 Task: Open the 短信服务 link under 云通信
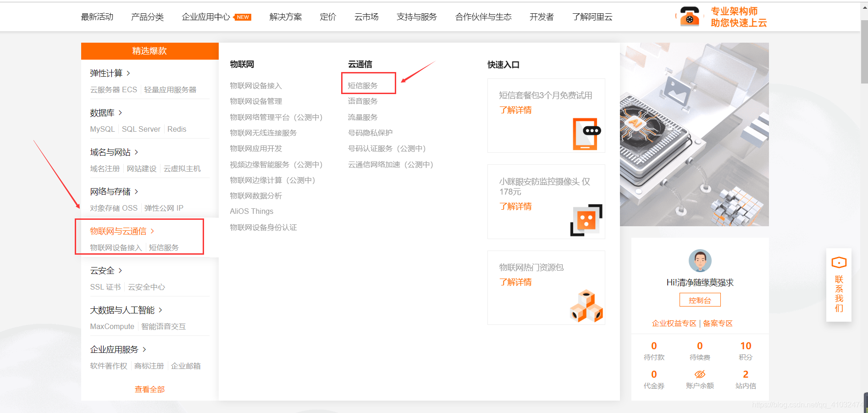(364, 85)
